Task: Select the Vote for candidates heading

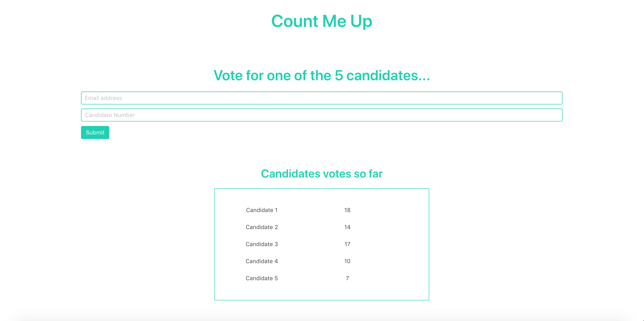Action: click(322, 75)
